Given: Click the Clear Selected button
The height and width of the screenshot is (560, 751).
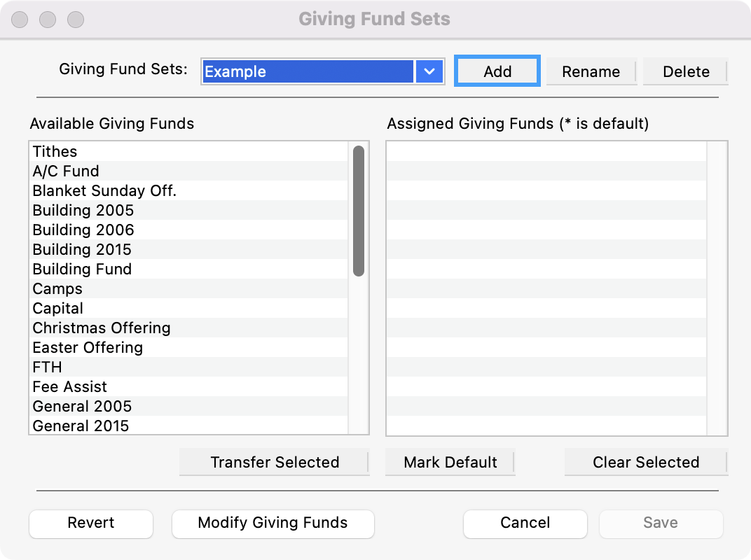Looking at the screenshot, I should [646, 462].
